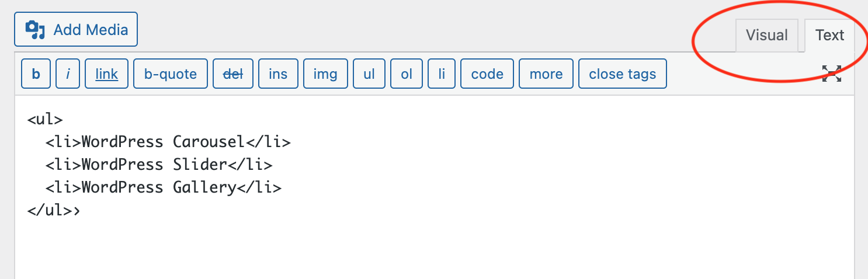Image resolution: width=868 pixels, height=279 pixels.
Task: Select the Text editor tab
Action: (x=829, y=36)
